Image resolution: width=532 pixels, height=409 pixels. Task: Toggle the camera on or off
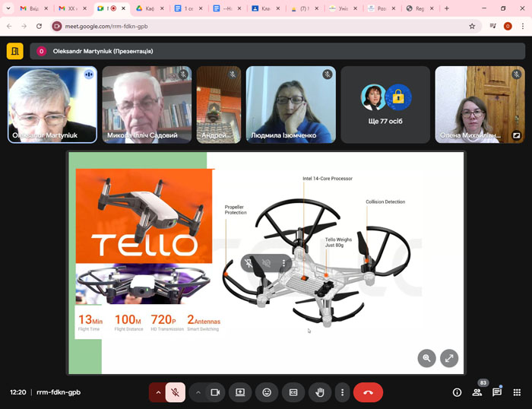click(215, 392)
